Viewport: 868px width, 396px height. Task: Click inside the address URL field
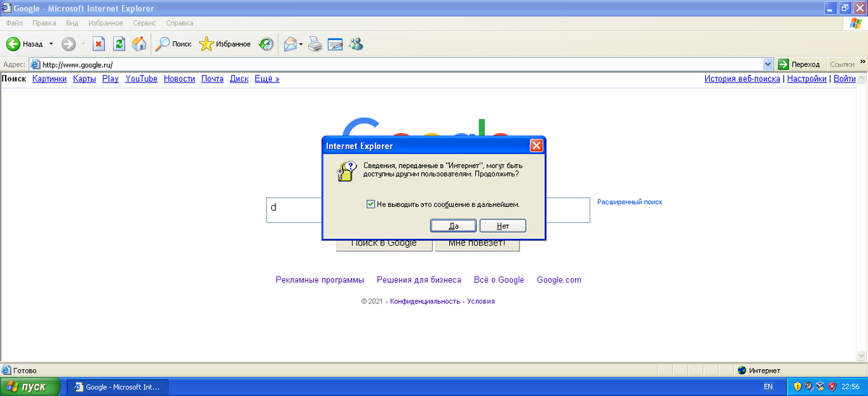401,64
